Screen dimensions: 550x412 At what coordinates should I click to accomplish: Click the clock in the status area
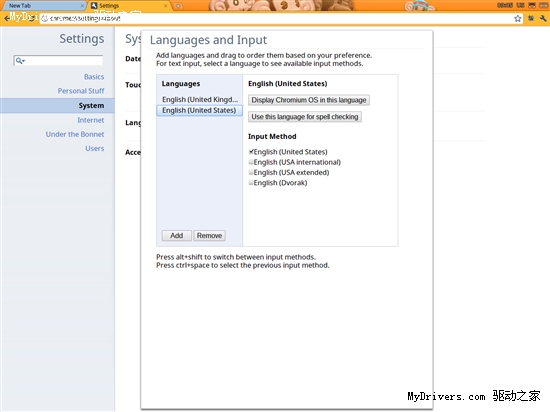pos(504,5)
